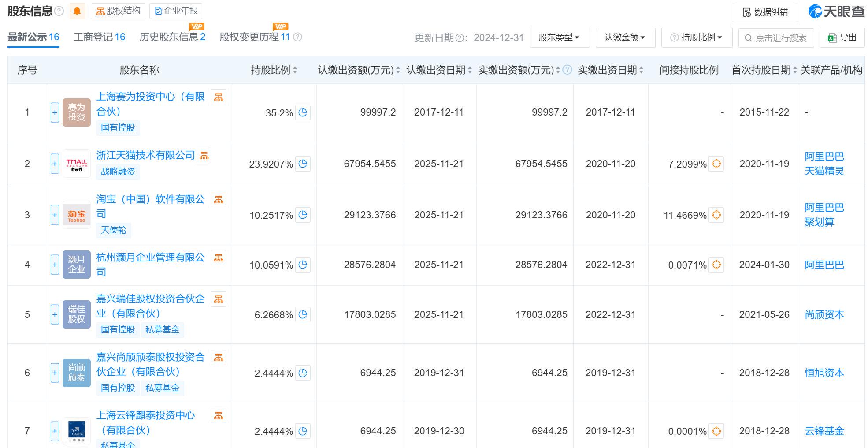Expand row 1 上海赛为投资中心 plus button
The height and width of the screenshot is (448, 868).
[55, 112]
